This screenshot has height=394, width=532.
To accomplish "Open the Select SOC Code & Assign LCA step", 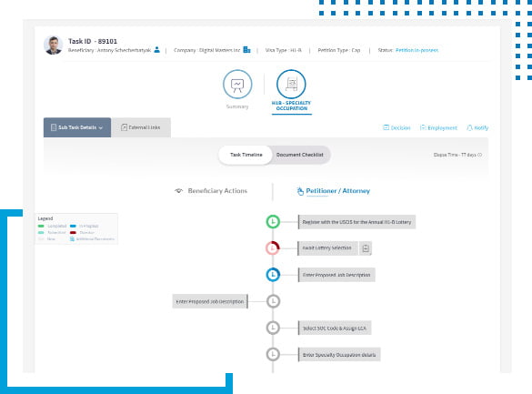I will [x=335, y=328].
